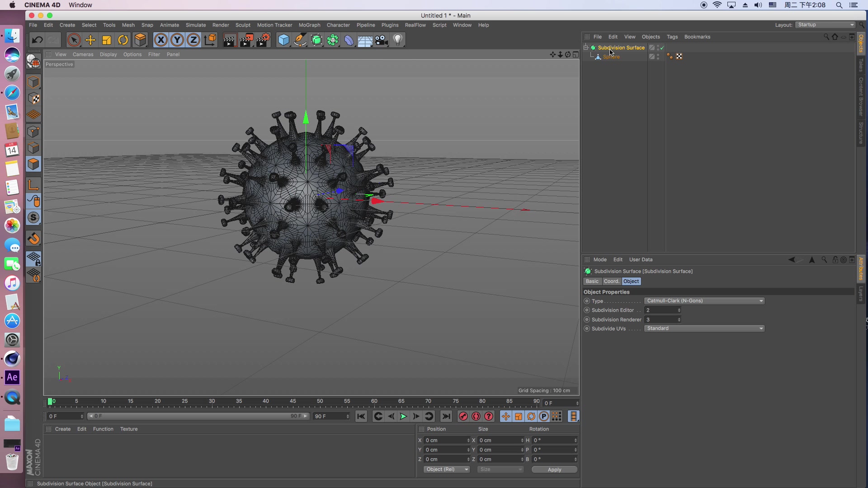This screenshot has height=488, width=868.
Task: Add a Light object
Action: 398,40
